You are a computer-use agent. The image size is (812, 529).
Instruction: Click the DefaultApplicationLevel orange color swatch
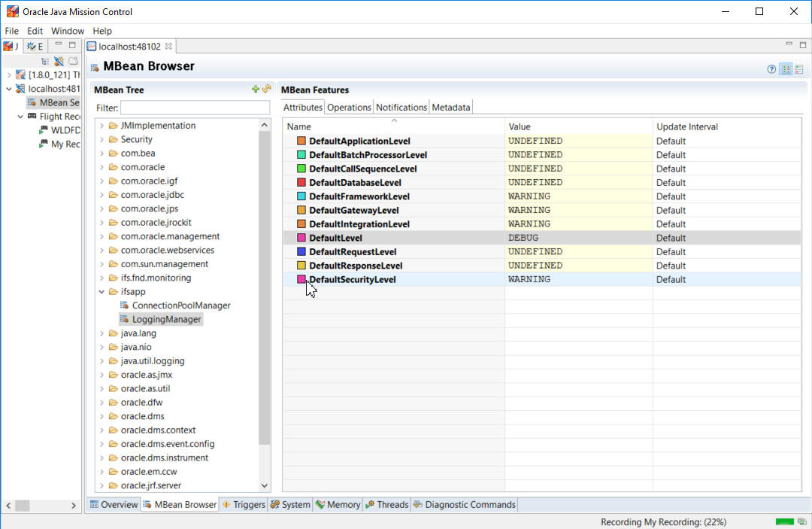[x=301, y=141]
